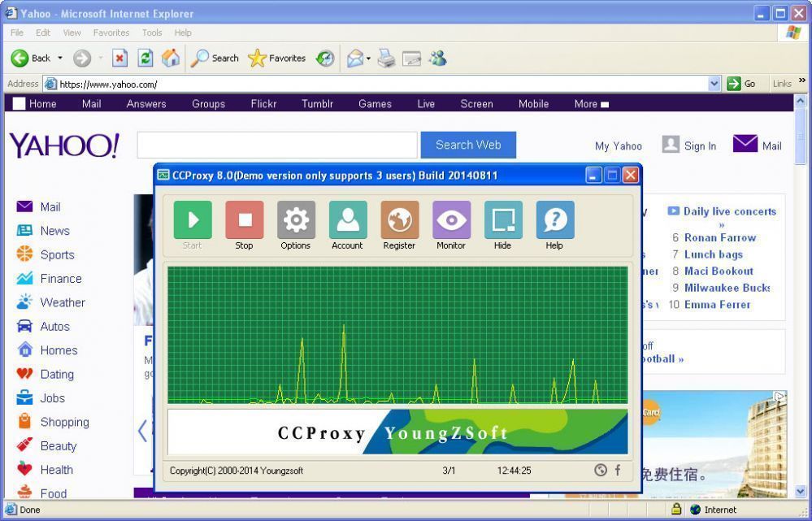
Task: Open Maci Bookout trending link
Action: coord(719,271)
